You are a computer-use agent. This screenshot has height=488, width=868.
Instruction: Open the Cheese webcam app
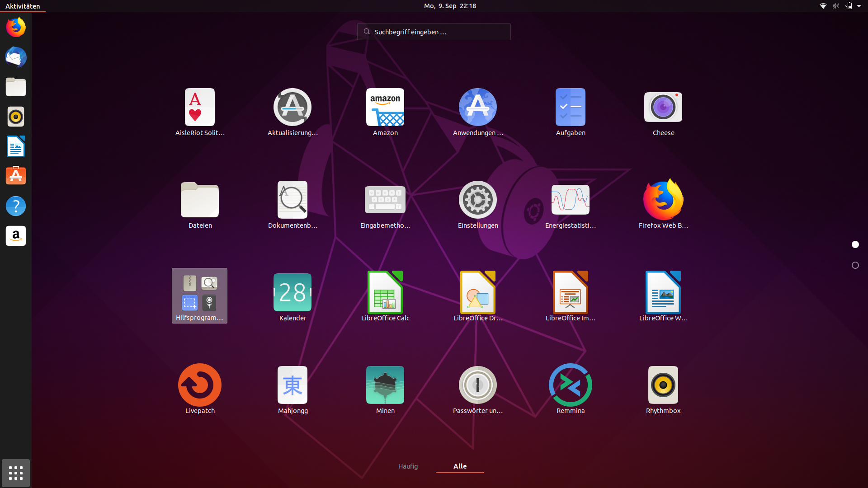click(663, 112)
